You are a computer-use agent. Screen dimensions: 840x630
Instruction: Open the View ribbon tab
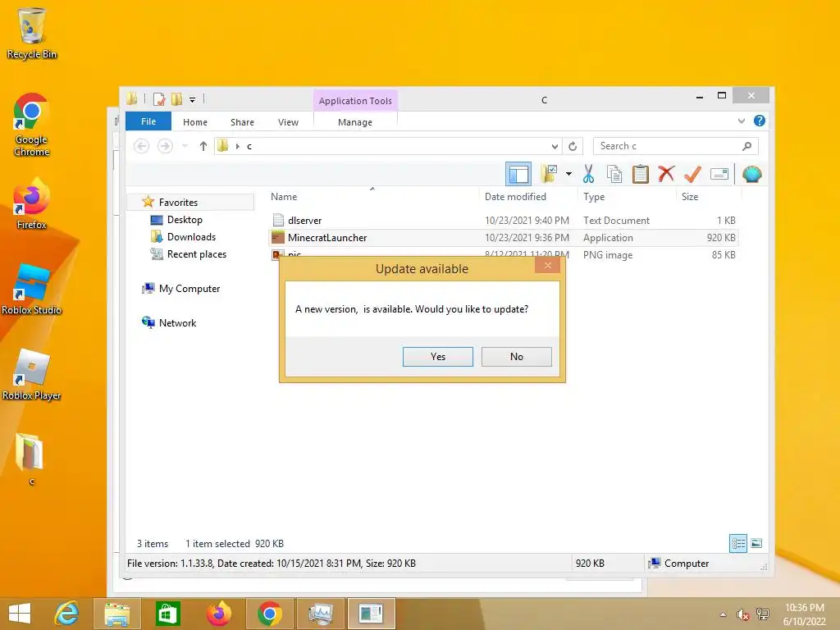[x=288, y=122]
